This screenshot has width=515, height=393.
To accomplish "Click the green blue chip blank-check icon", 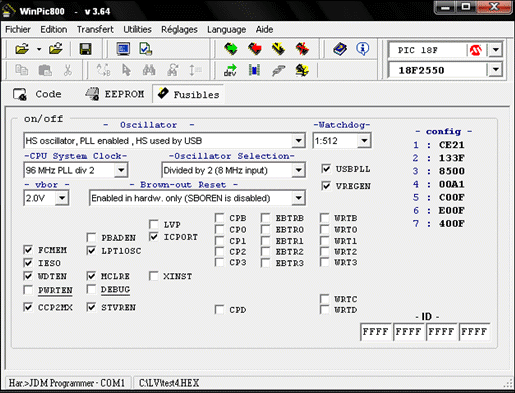I will click(x=254, y=70).
